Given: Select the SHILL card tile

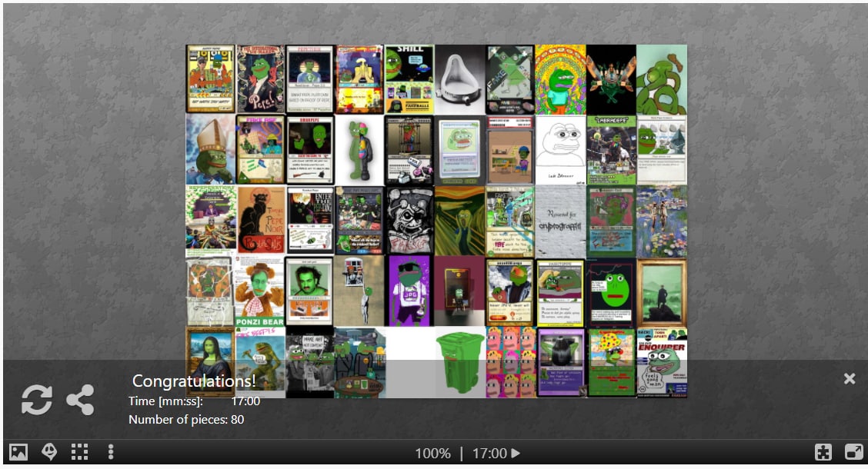Looking at the screenshot, I should coord(409,80).
